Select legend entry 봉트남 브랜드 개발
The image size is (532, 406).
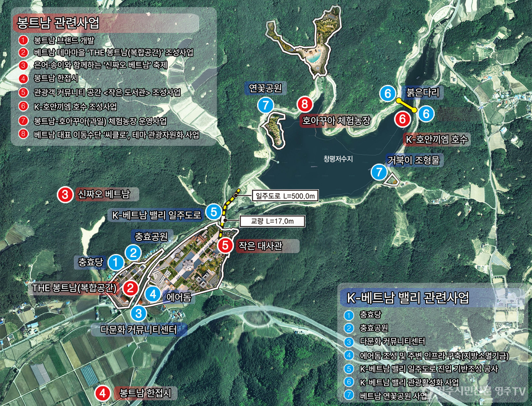click(64, 40)
